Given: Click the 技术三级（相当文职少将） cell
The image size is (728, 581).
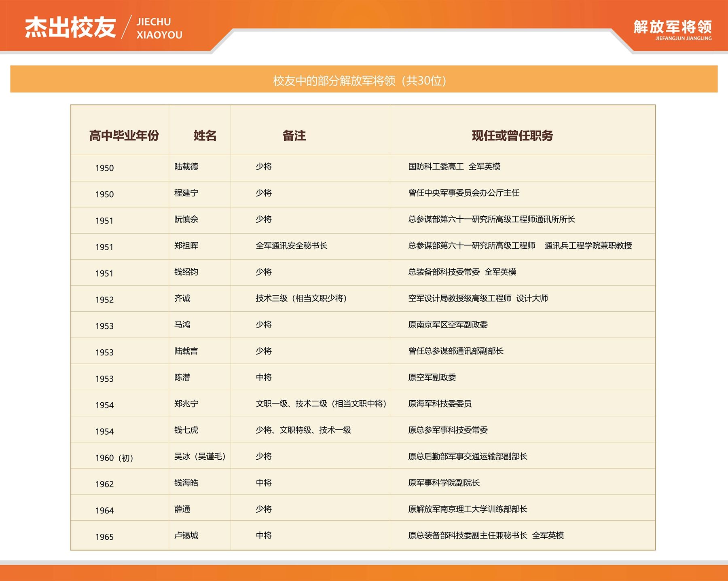Looking at the screenshot, I should click(301, 298).
